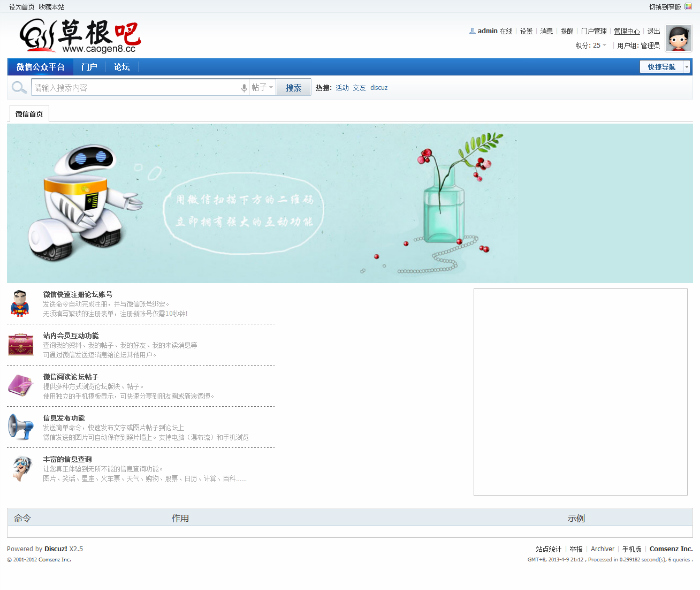Open the Archiver footer link
700x590 pixels.
point(602,549)
